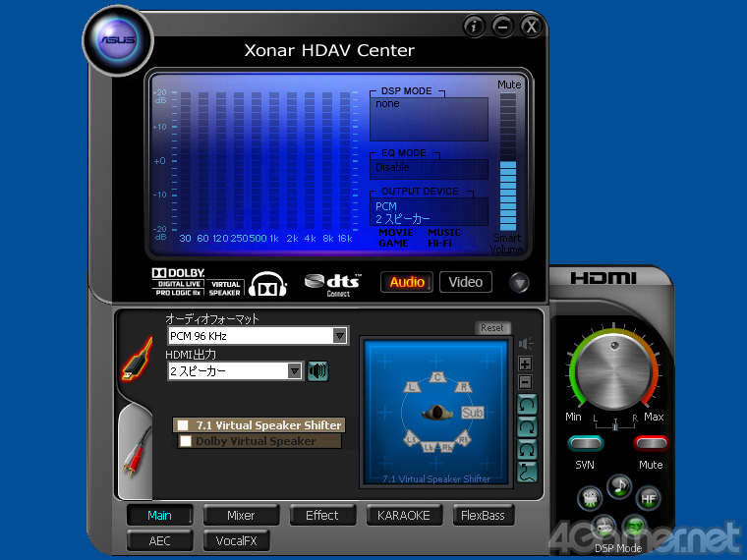
Task: Select the HDMI cable output icon
Action: click(x=138, y=359)
